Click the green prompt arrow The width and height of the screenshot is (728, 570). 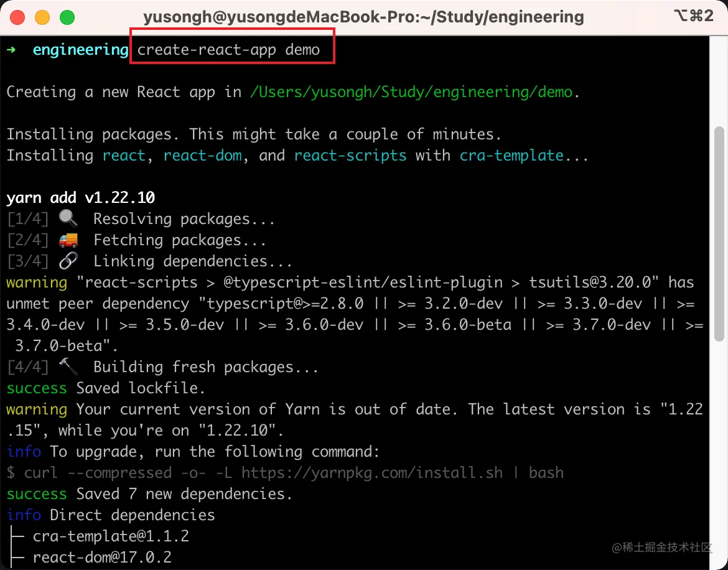(x=11, y=49)
